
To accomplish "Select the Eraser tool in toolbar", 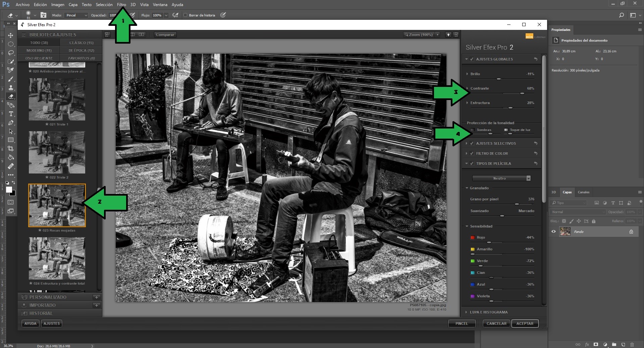I will click(11, 96).
